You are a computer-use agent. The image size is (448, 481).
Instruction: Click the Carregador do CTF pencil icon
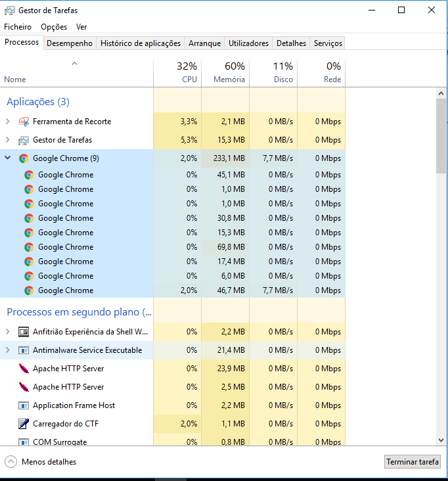click(24, 424)
